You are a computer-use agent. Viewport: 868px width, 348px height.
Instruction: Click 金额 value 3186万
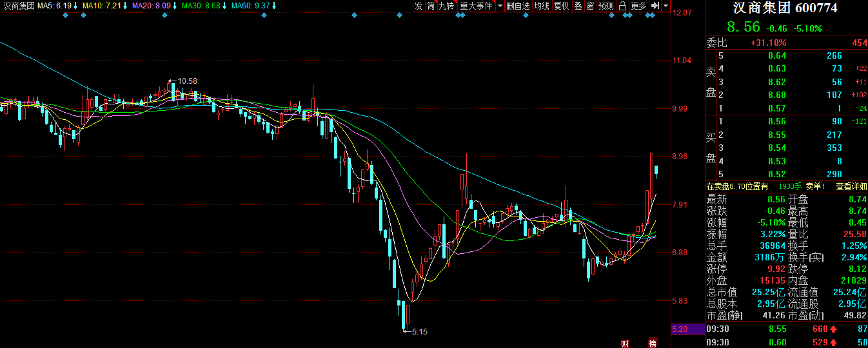[770, 258]
